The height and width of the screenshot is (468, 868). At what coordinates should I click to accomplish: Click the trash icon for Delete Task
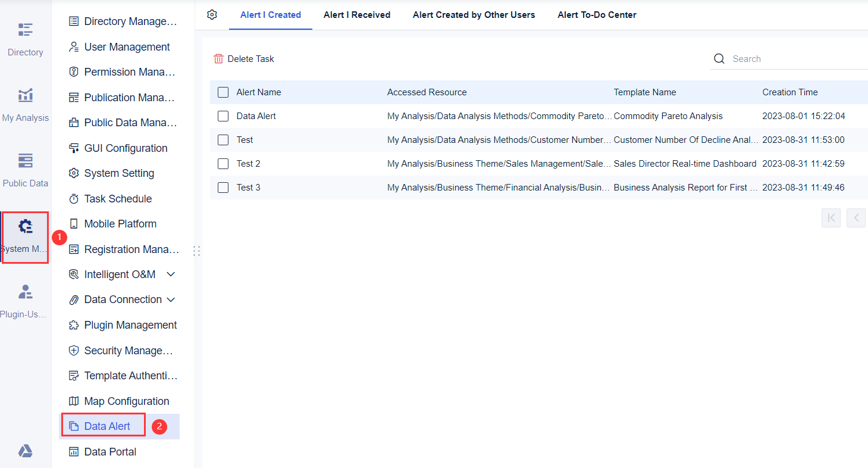pyautogui.click(x=220, y=58)
